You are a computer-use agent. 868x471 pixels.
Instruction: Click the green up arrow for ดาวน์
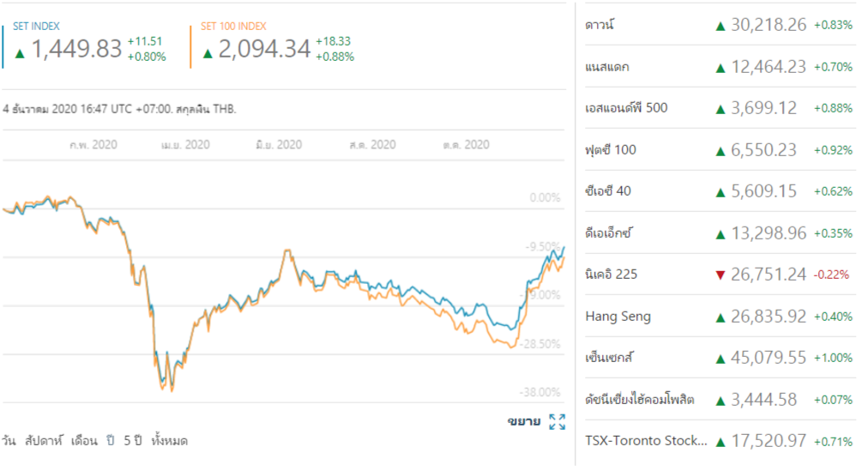tap(720, 26)
